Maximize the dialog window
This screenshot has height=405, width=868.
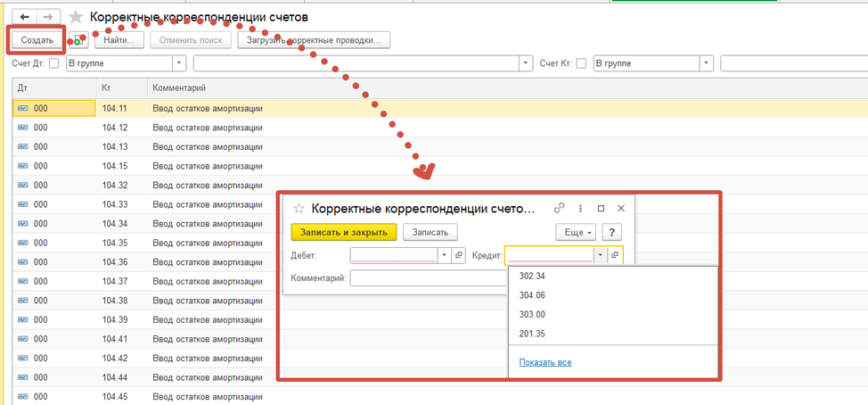click(602, 209)
